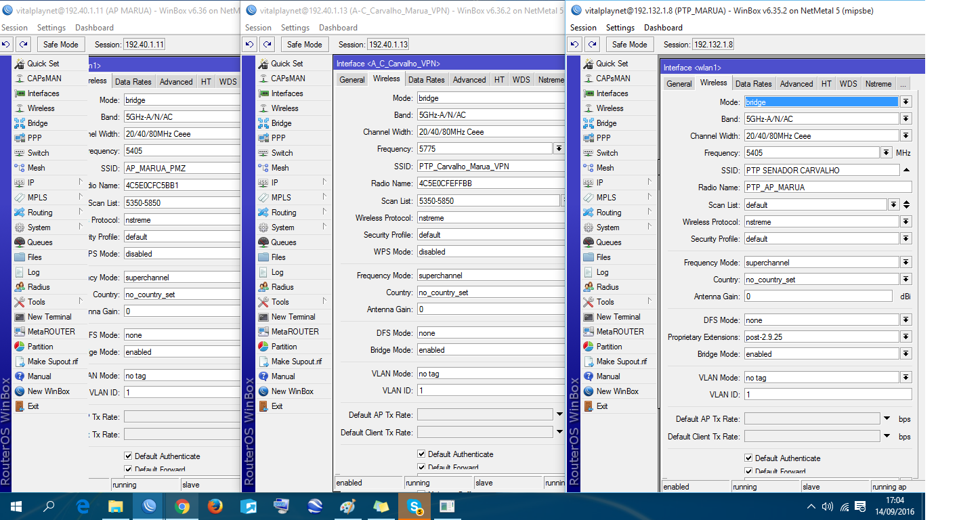Open Firefox from the taskbar
Viewport: 980px width, 520px height.
215,506
